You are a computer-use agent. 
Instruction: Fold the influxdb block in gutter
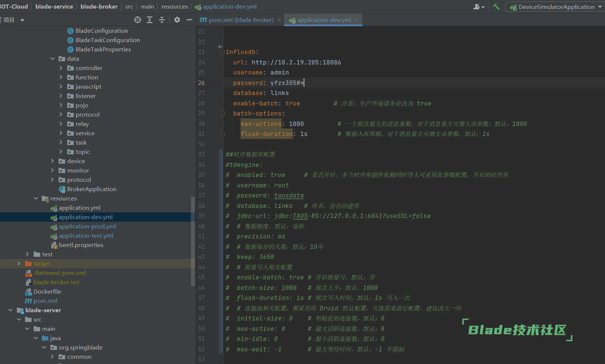(223, 52)
